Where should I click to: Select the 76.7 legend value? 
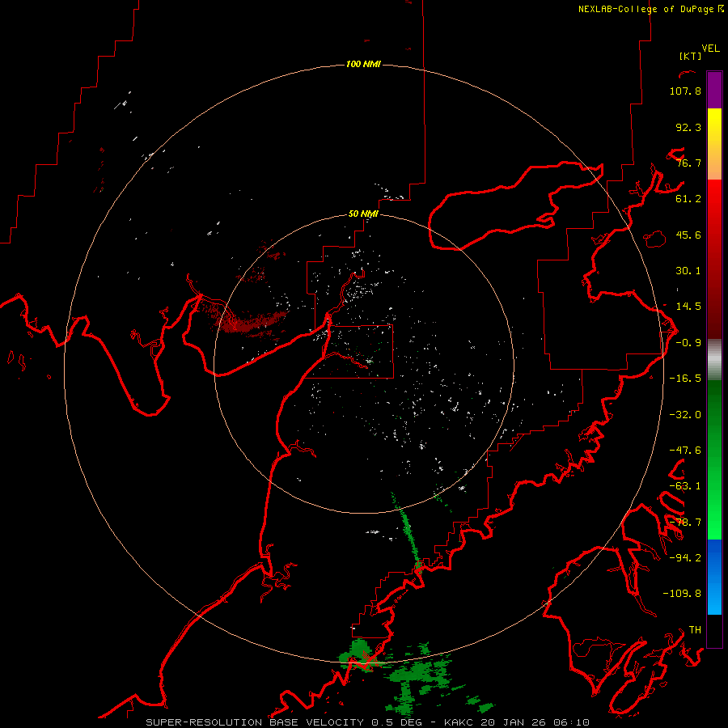(688, 163)
